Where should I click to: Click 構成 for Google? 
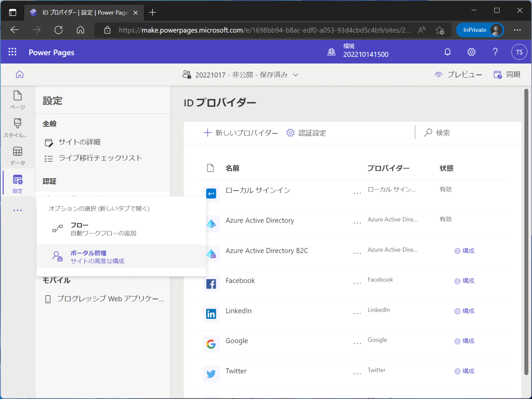click(464, 341)
